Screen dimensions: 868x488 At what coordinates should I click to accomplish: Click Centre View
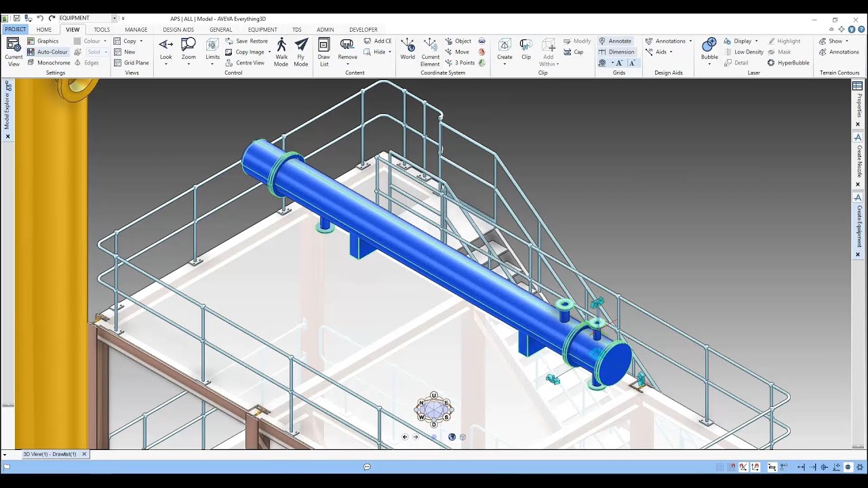[245, 63]
